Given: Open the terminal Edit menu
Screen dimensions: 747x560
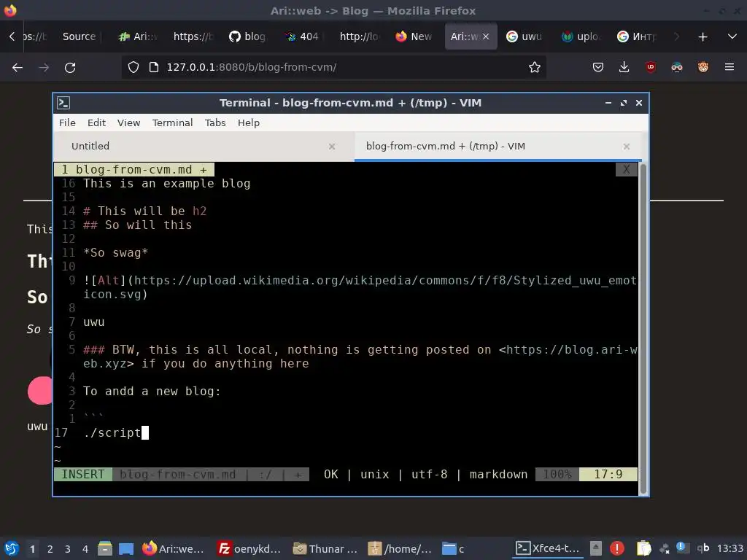Looking at the screenshot, I should click(96, 122).
